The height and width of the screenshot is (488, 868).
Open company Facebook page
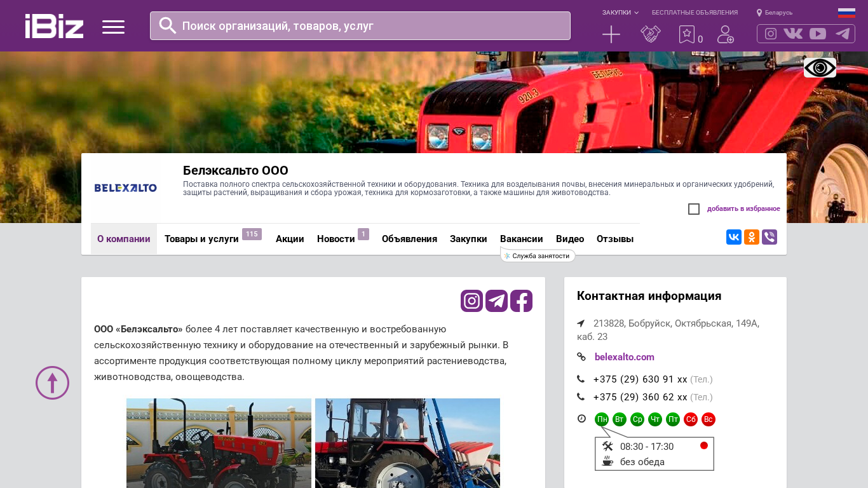pyautogui.click(x=521, y=301)
